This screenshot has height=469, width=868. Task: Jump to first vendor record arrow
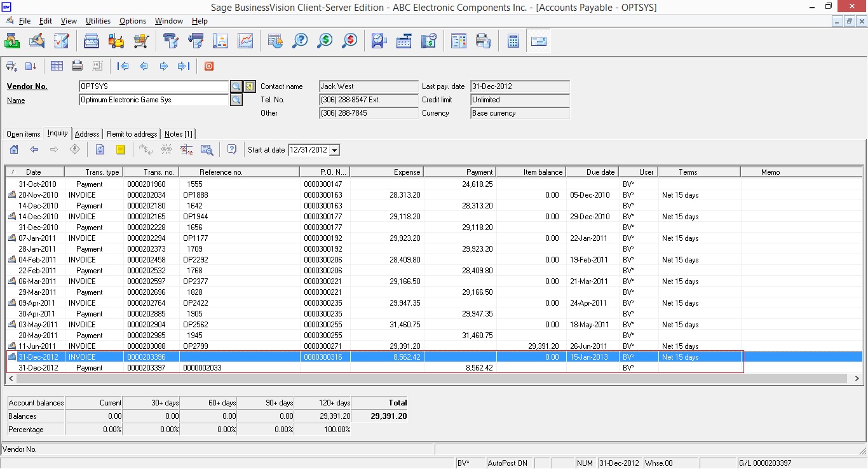(x=123, y=66)
